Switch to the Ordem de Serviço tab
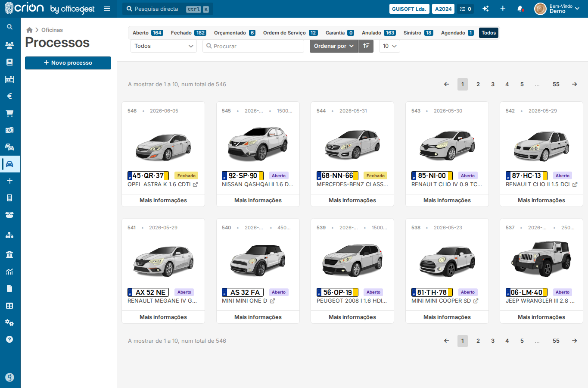This screenshot has width=588, height=388. [x=290, y=33]
